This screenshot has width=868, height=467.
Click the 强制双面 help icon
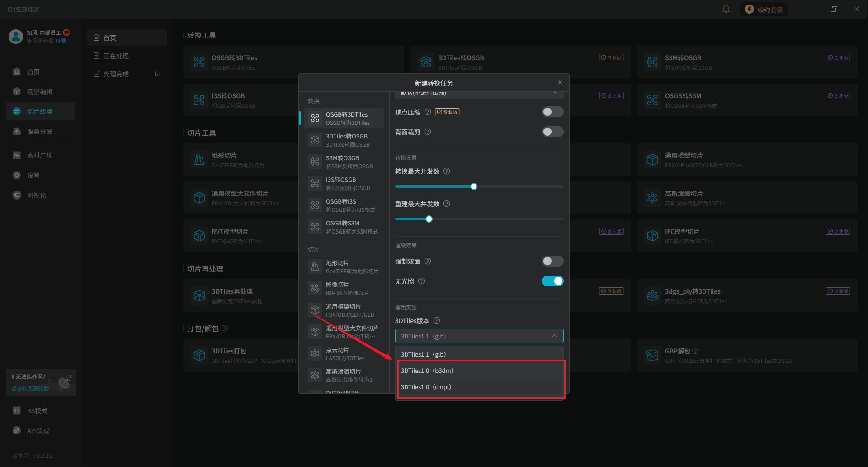428,261
